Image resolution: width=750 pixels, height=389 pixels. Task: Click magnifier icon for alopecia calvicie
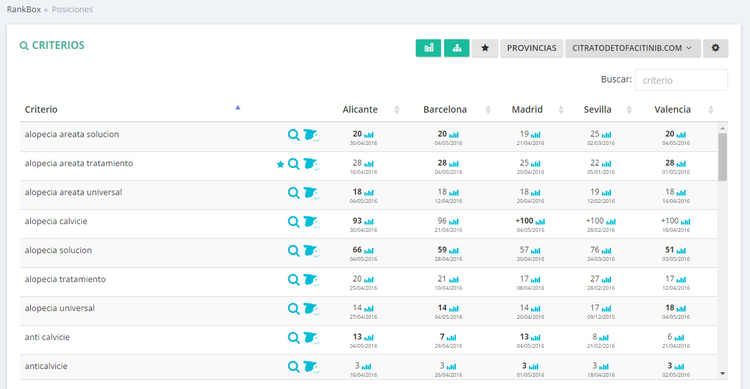294,222
